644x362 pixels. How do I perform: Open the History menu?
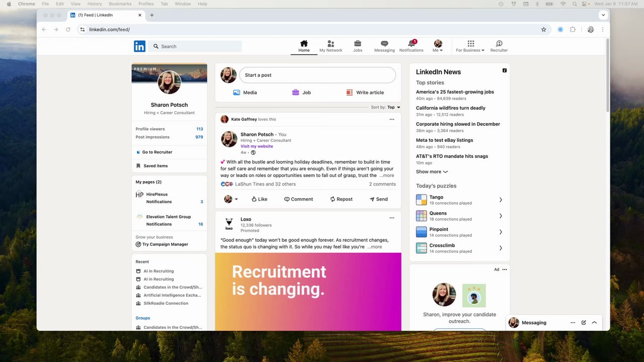point(95,4)
